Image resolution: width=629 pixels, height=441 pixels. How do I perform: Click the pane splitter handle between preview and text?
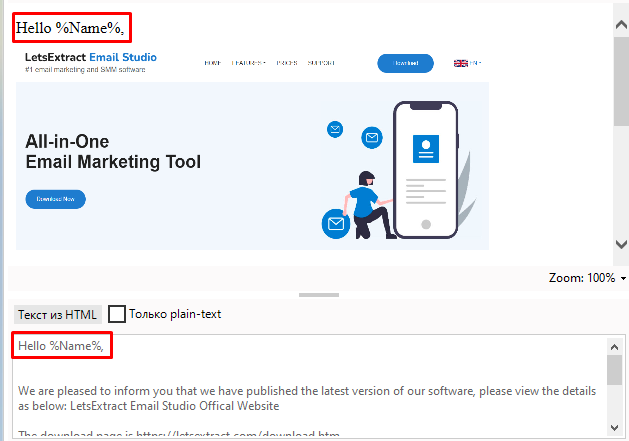[319, 295]
